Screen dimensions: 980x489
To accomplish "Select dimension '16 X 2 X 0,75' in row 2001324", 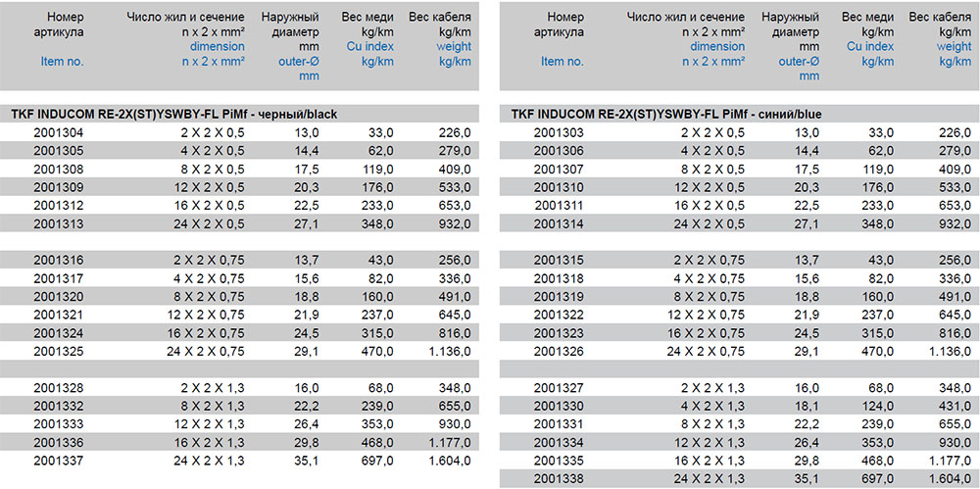I will point(206,332).
